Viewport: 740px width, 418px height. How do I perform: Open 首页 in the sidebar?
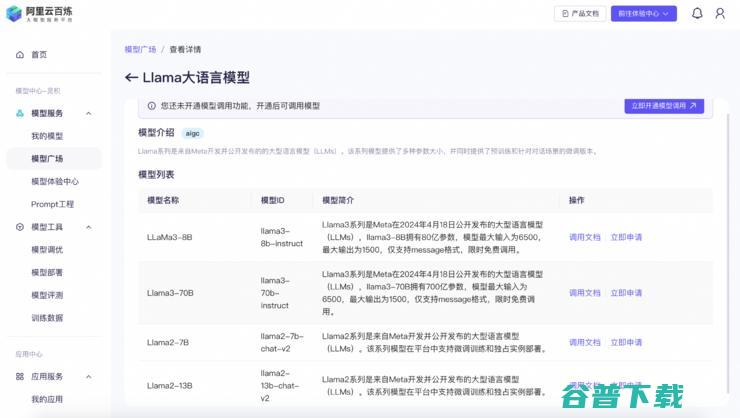(39, 55)
